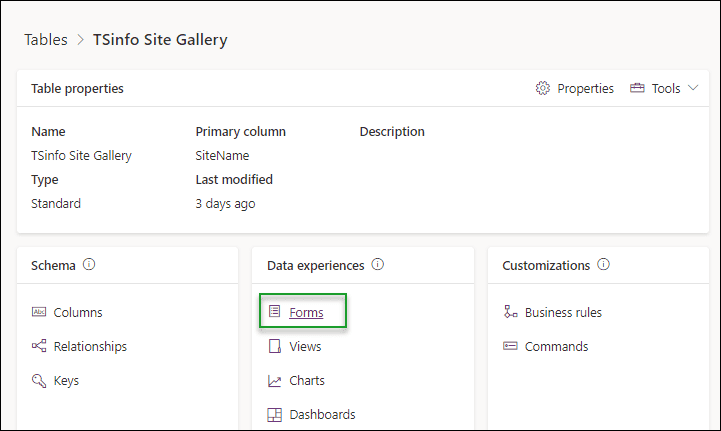Click the Tools toolbox icon
The image size is (721, 431).
(x=637, y=87)
